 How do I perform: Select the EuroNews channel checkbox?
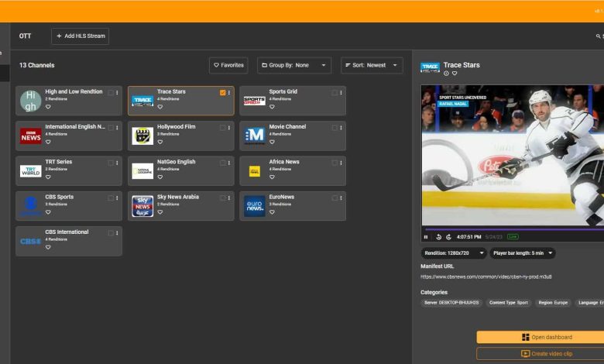pos(335,197)
